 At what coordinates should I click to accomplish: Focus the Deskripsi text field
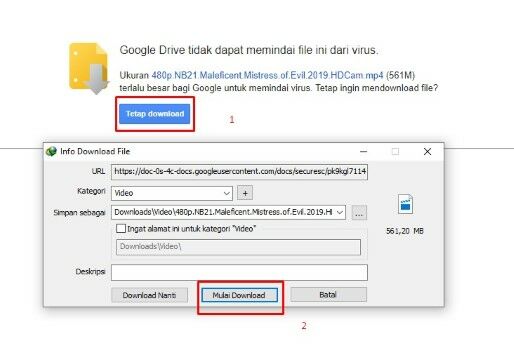pos(239,272)
